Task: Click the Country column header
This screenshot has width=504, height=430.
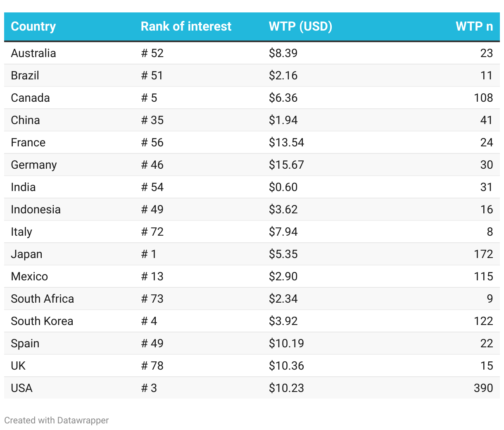Action: [x=33, y=26]
